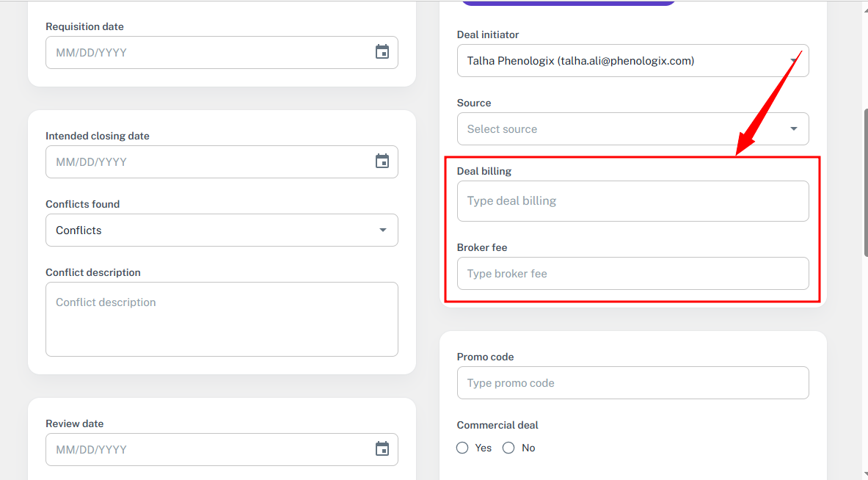Image resolution: width=868 pixels, height=480 pixels.
Task: Focus the Broker fee text field
Action: 632,274
